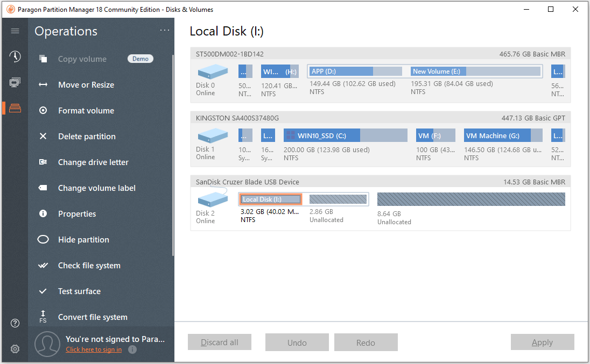The image size is (590, 364).
Task: Open the help question mark icon
Action: 15,323
